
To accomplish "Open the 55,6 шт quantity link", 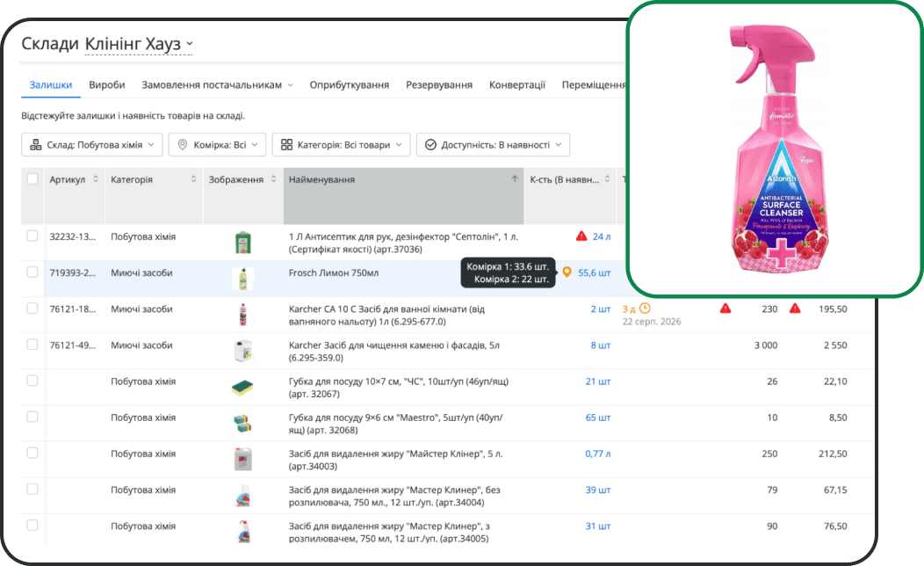I will [594, 272].
